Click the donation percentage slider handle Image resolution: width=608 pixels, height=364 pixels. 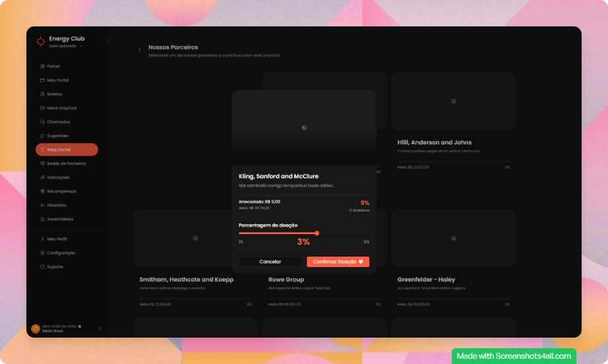click(x=317, y=233)
